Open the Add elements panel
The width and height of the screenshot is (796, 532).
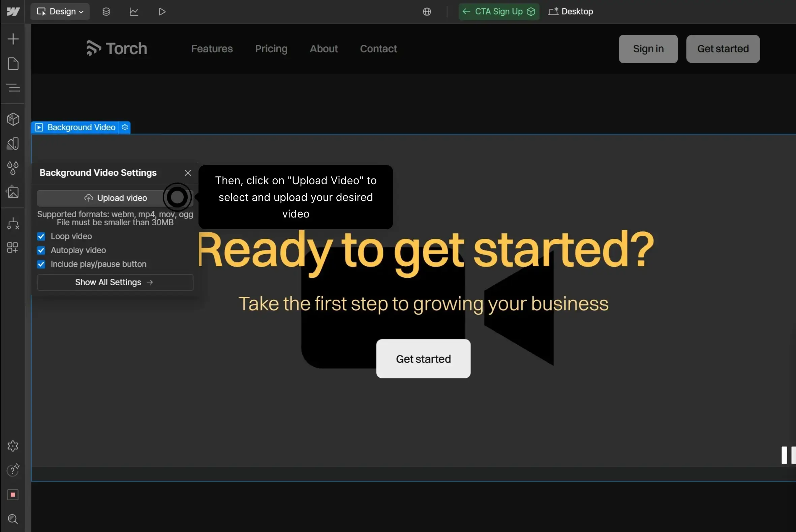coord(13,39)
